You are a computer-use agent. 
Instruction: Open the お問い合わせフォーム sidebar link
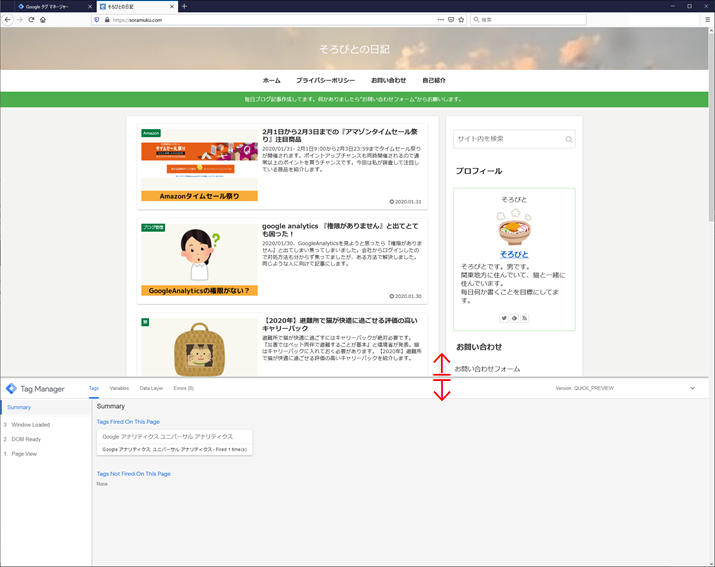click(x=487, y=369)
